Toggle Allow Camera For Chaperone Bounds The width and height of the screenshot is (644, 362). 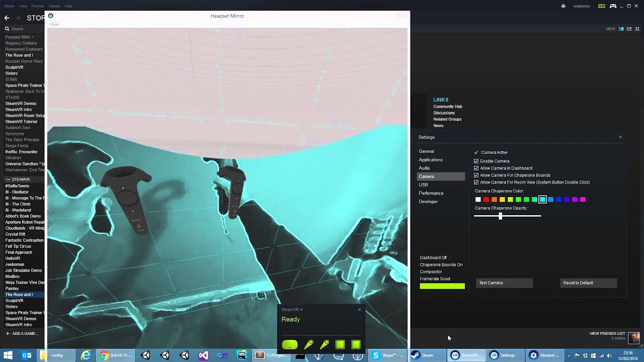pos(476,175)
